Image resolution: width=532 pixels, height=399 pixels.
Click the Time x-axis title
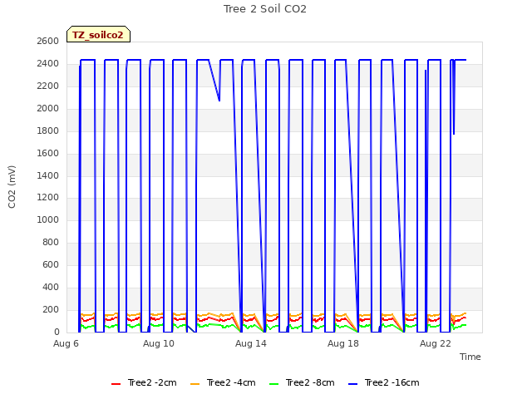click(470, 357)
